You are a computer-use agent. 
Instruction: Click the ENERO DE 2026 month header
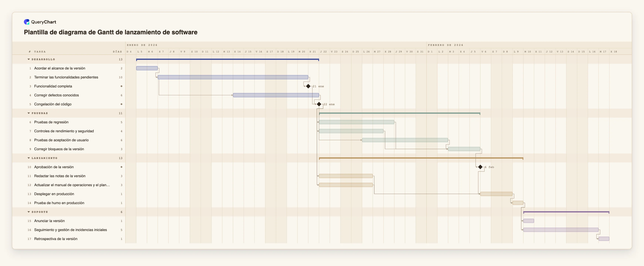pyautogui.click(x=142, y=45)
